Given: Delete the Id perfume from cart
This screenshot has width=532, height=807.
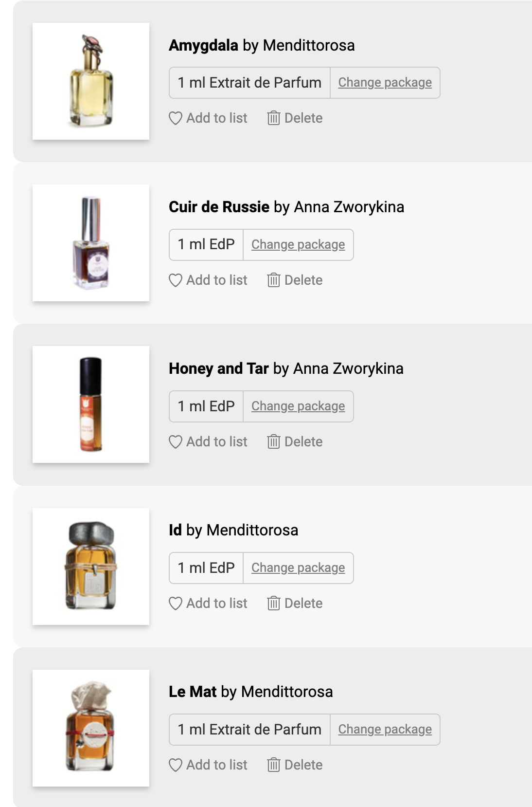Looking at the screenshot, I should 295,604.
